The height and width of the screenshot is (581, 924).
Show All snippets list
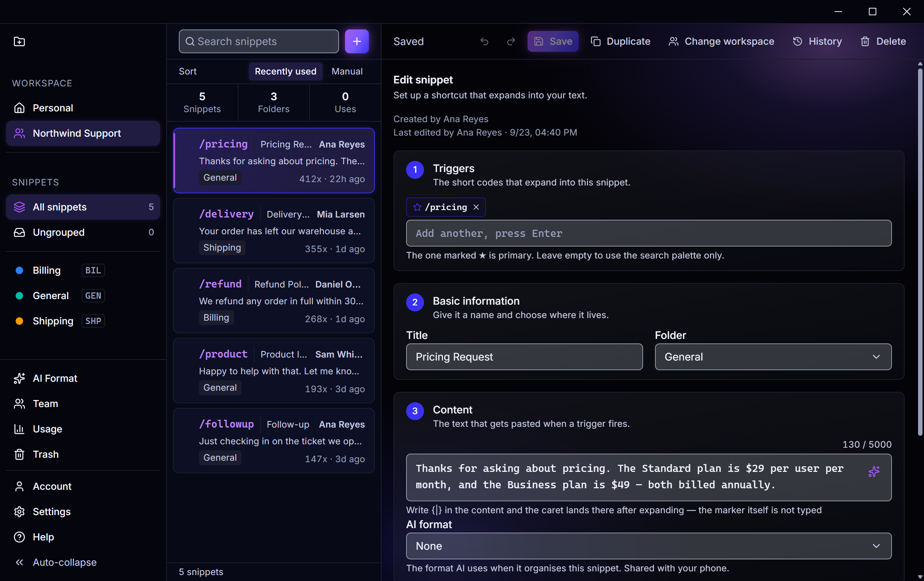point(83,207)
